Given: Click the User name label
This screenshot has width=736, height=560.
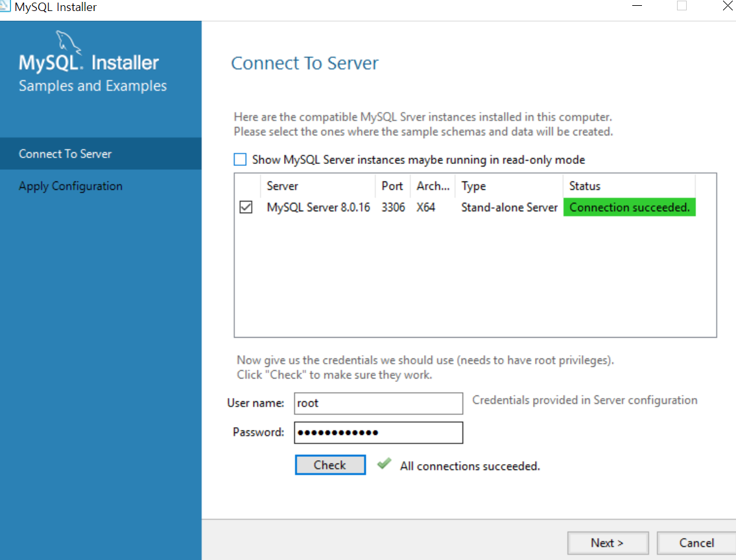Looking at the screenshot, I should click(255, 403).
